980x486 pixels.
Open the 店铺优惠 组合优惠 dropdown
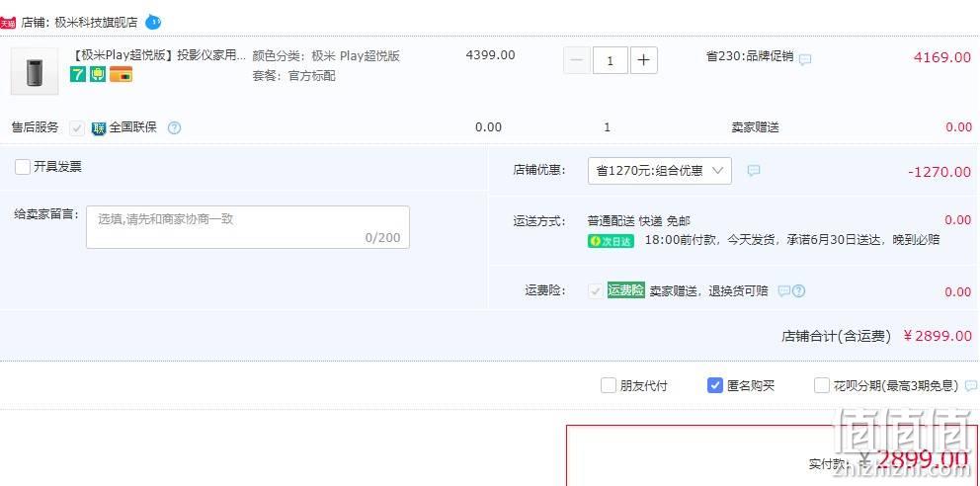coord(659,171)
